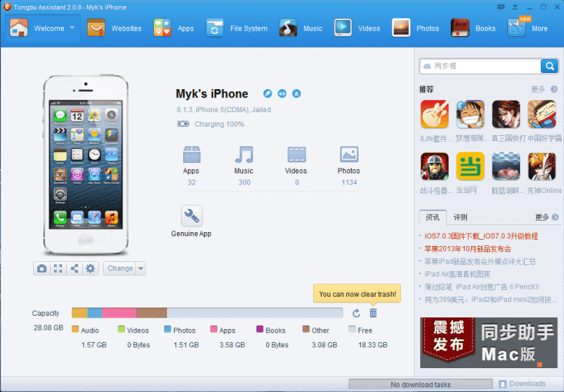Open the gear settings below phone
564x392 pixels.
click(90, 268)
